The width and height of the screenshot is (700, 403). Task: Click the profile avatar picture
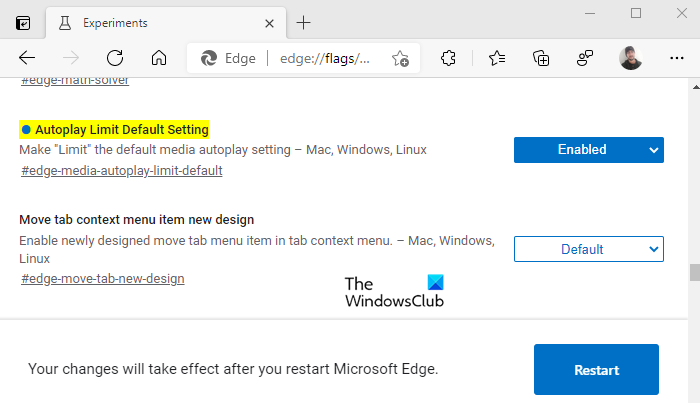632,58
